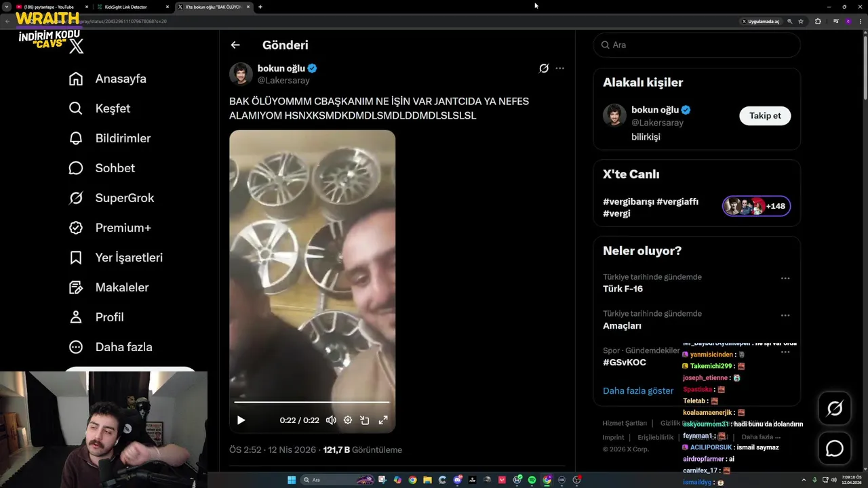
Task: Open SuperGrok from the sidebar
Action: click(111, 198)
